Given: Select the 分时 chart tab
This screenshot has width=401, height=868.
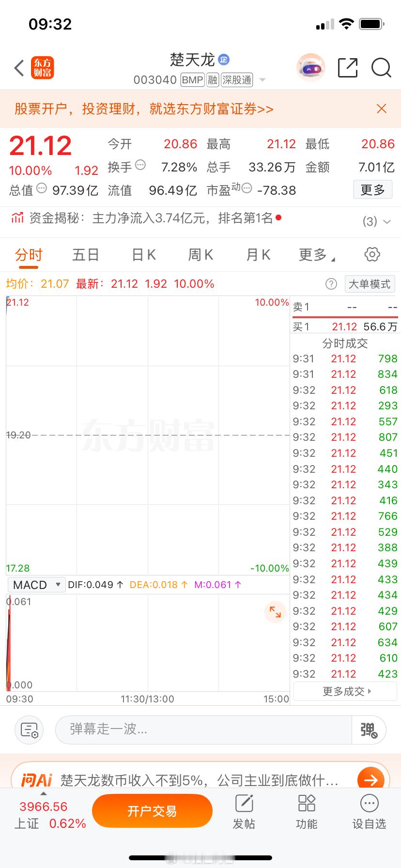Looking at the screenshot, I should [x=29, y=255].
